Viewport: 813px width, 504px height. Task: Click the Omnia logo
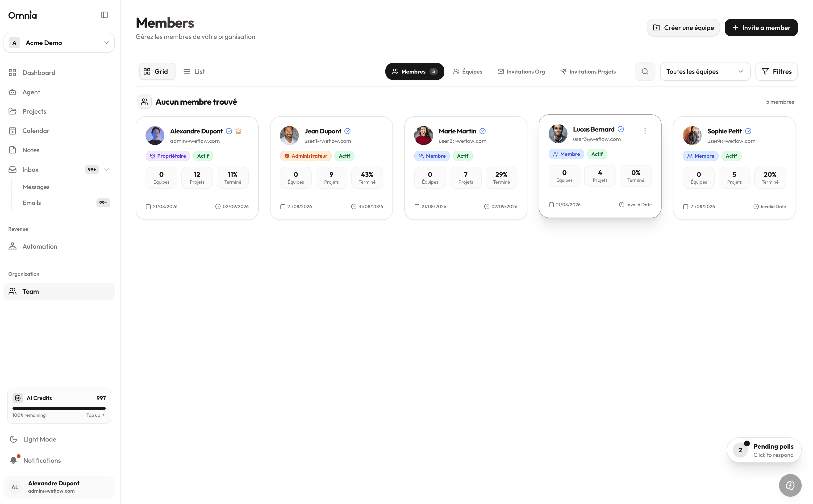click(x=23, y=15)
